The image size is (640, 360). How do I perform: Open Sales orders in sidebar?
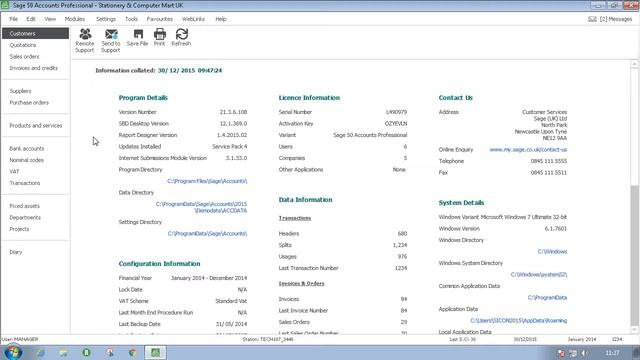coord(24,56)
